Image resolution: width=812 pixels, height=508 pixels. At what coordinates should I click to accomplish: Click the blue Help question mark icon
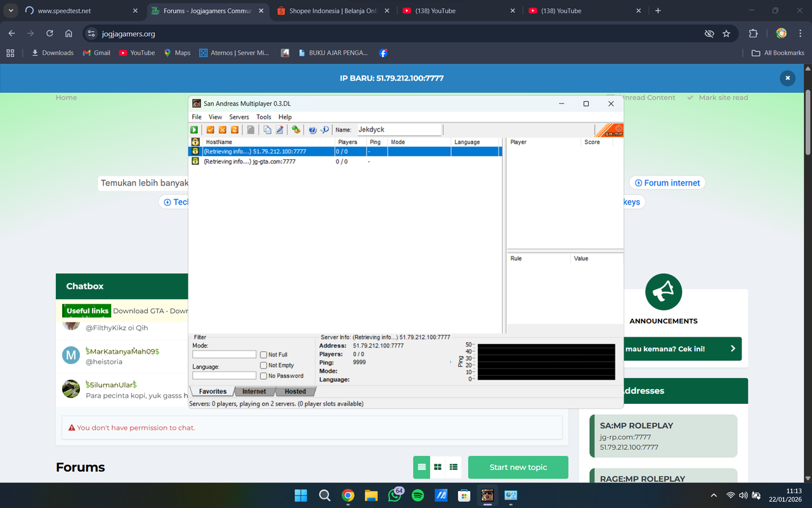tap(313, 130)
